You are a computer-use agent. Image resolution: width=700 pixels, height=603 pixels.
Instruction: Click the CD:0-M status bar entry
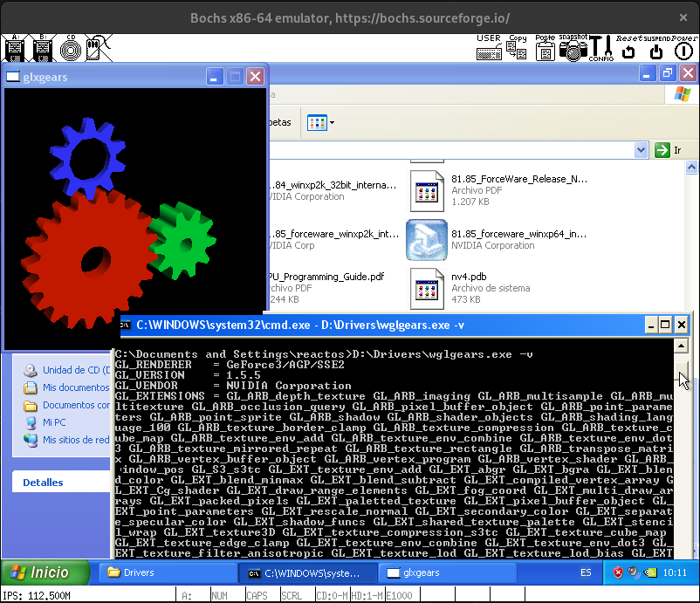tap(332, 596)
